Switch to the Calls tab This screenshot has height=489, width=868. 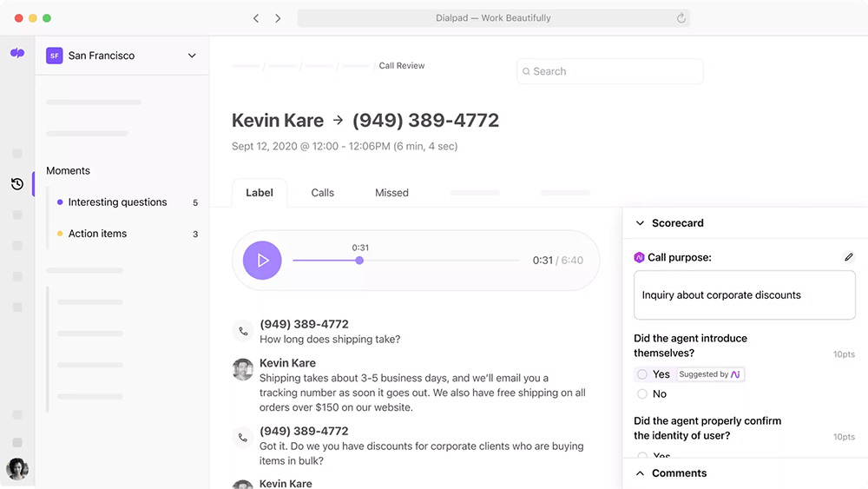point(322,193)
